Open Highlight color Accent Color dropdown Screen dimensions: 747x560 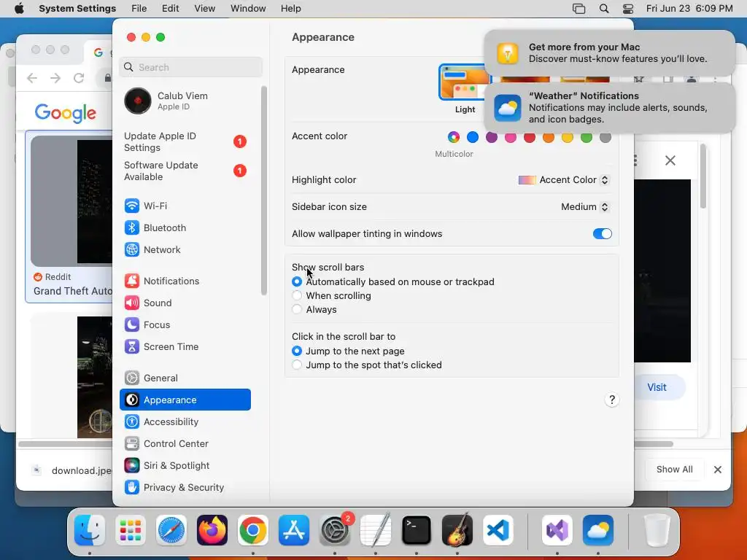tap(564, 180)
